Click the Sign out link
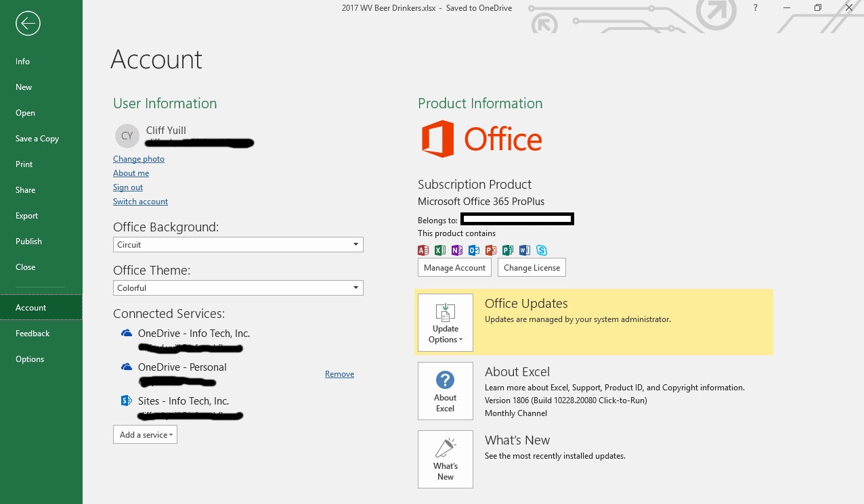The image size is (864, 504). click(x=128, y=187)
